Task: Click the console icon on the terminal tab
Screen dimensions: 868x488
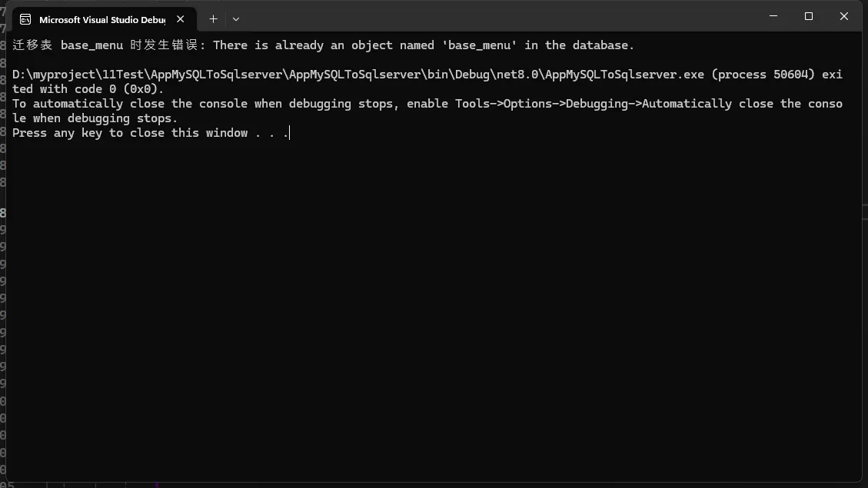Action: pos(25,19)
